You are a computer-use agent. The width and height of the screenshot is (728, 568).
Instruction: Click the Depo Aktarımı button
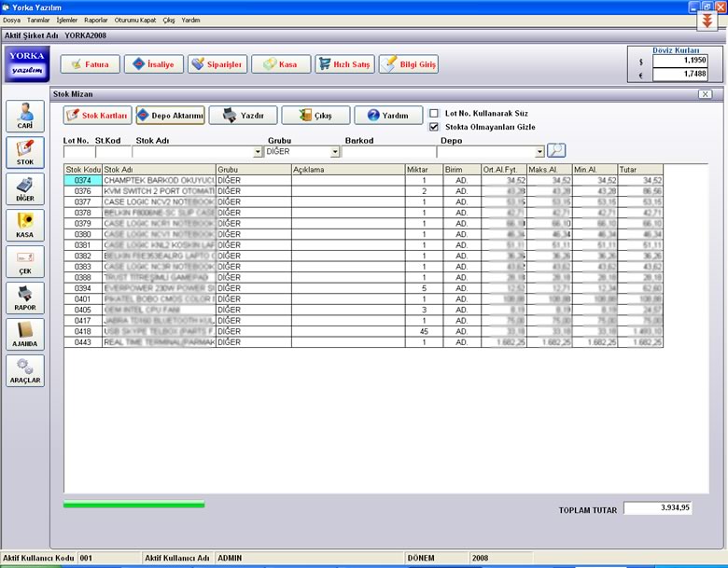tap(171, 115)
